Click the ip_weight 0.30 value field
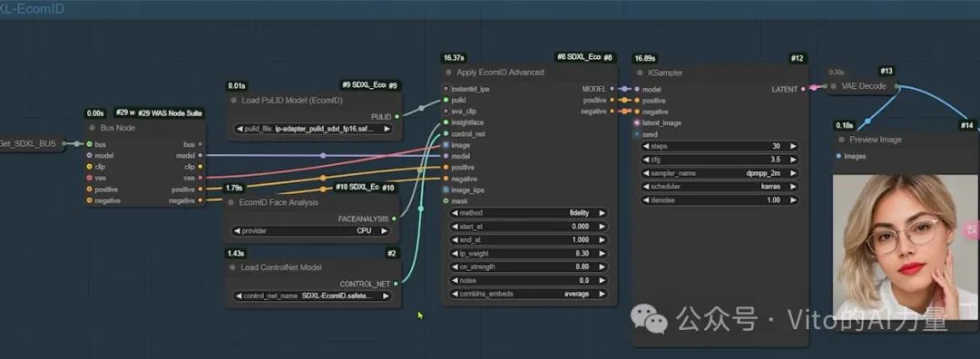This screenshot has height=359, width=980. pyautogui.click(x=528, y=254)
